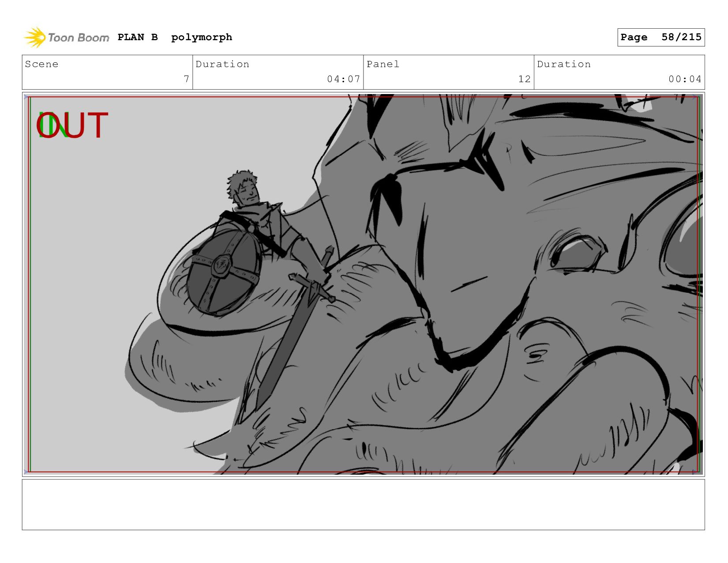Click the scene number '7' value

pyautogui.click(x=187, y=79)
